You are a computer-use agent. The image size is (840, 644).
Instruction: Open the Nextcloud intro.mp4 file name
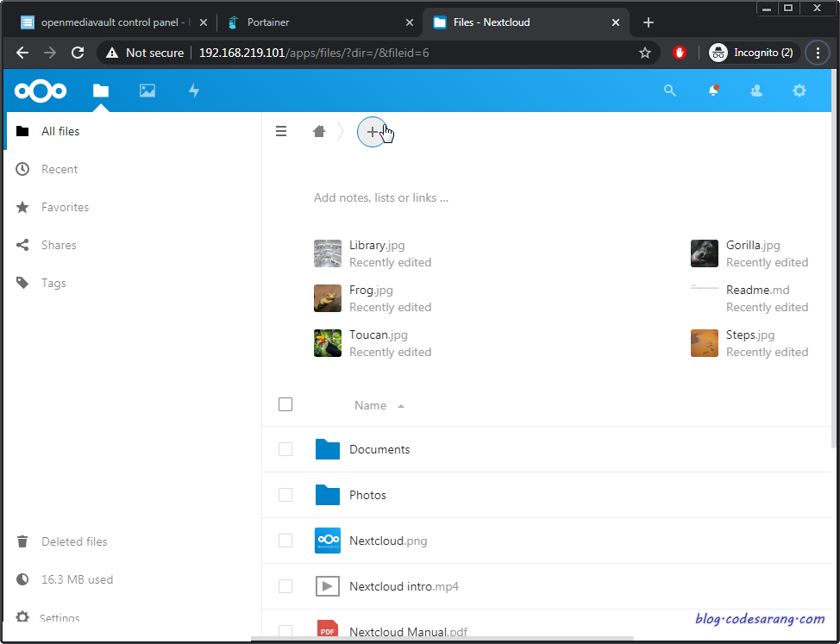coord(404,587)
